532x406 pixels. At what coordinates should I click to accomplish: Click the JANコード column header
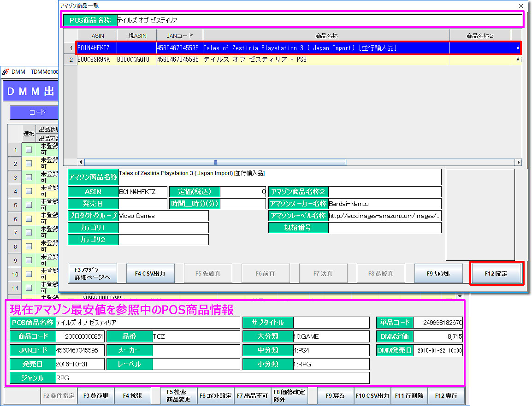pos(179,35)
